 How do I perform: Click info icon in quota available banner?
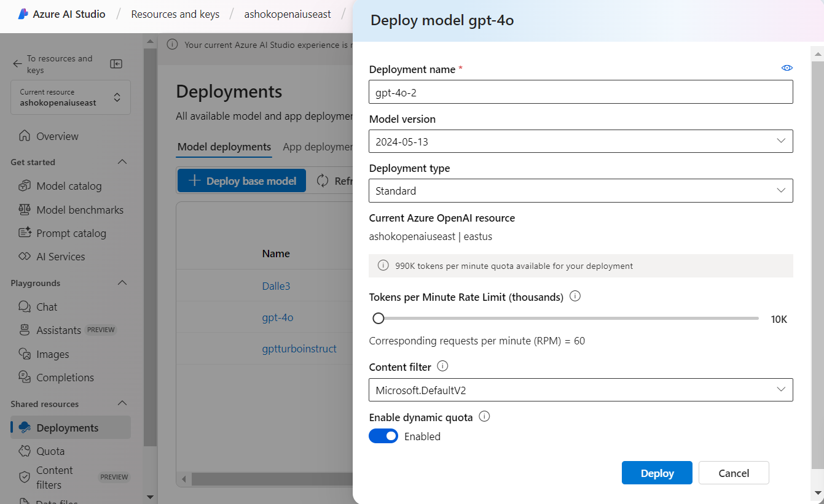383,266
